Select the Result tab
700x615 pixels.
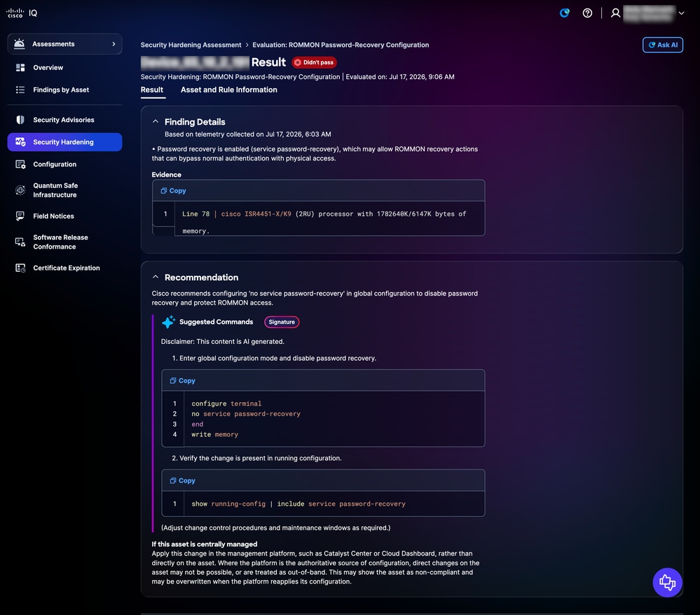pos(152,90)
